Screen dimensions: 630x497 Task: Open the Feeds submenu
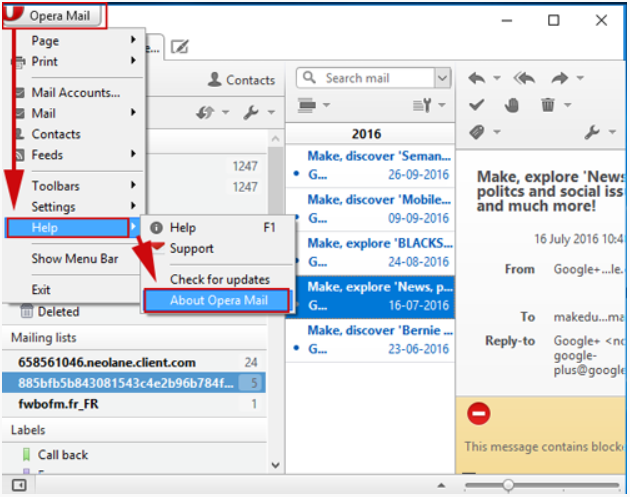[76, 155]
